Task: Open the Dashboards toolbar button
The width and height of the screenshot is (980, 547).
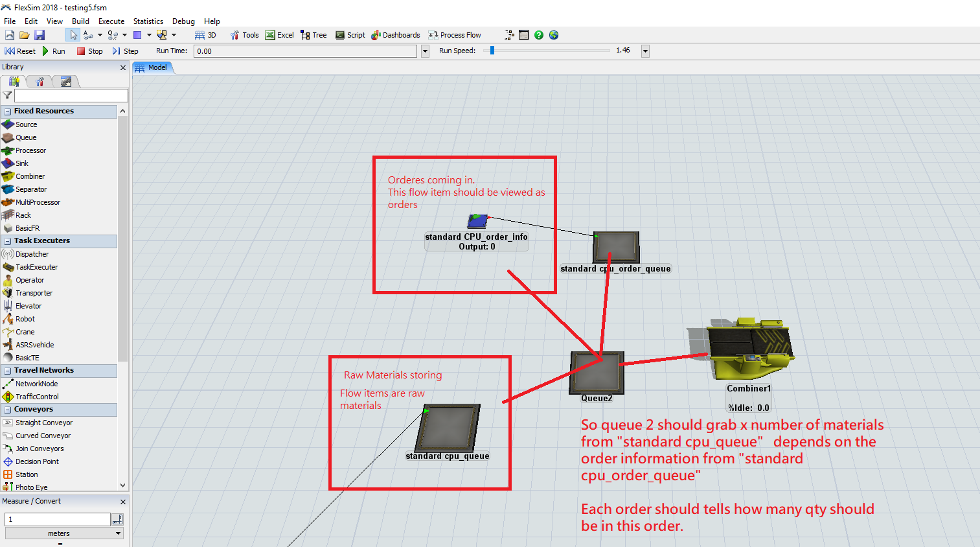Action: (x=395, y=35)
